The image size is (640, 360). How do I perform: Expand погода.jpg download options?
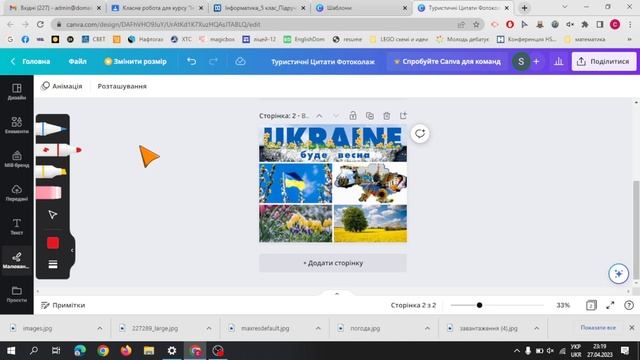coord(427,328)
